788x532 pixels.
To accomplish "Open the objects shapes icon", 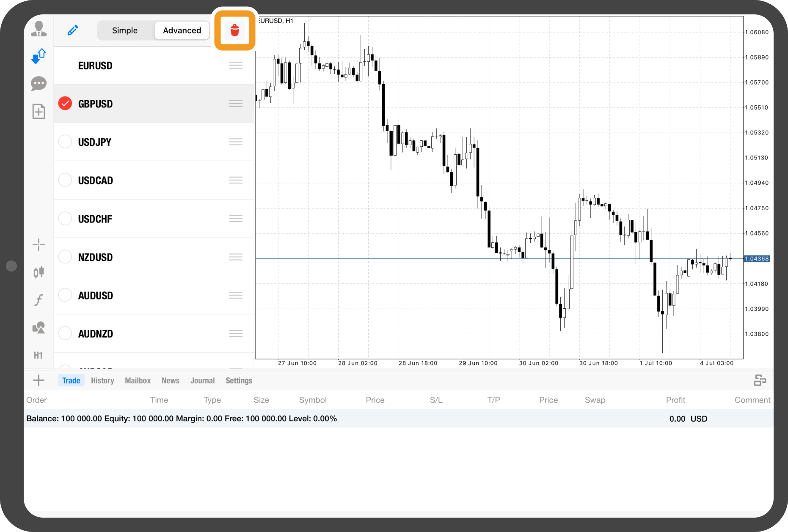I will click(39, 328).
